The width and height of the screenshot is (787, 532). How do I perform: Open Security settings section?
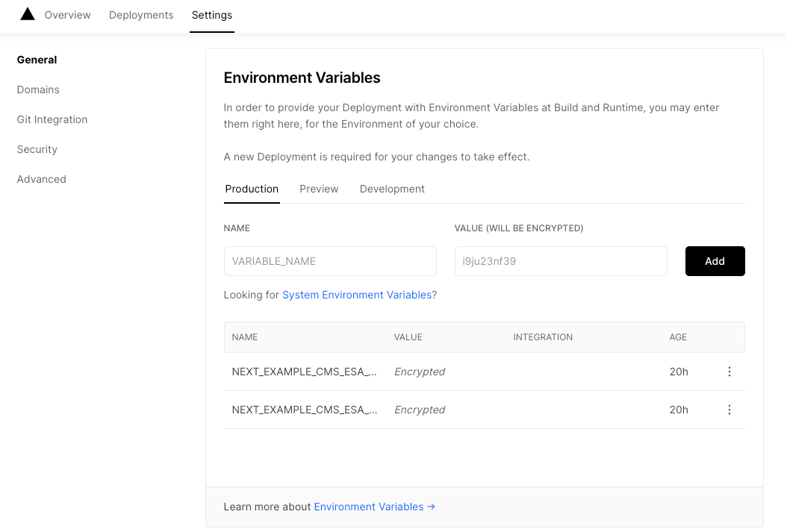click(37, 149)
